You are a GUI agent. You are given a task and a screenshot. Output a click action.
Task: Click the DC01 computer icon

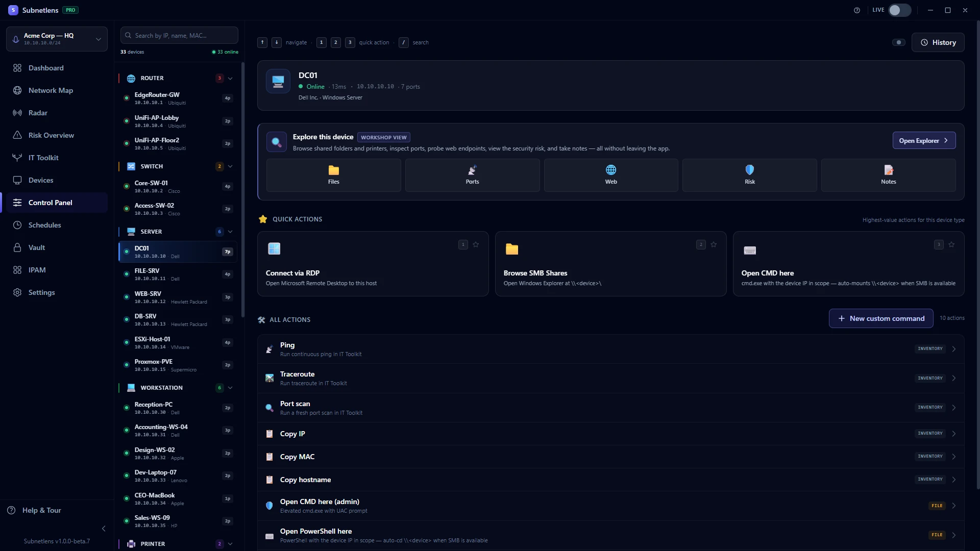click(x=278, y=81)
